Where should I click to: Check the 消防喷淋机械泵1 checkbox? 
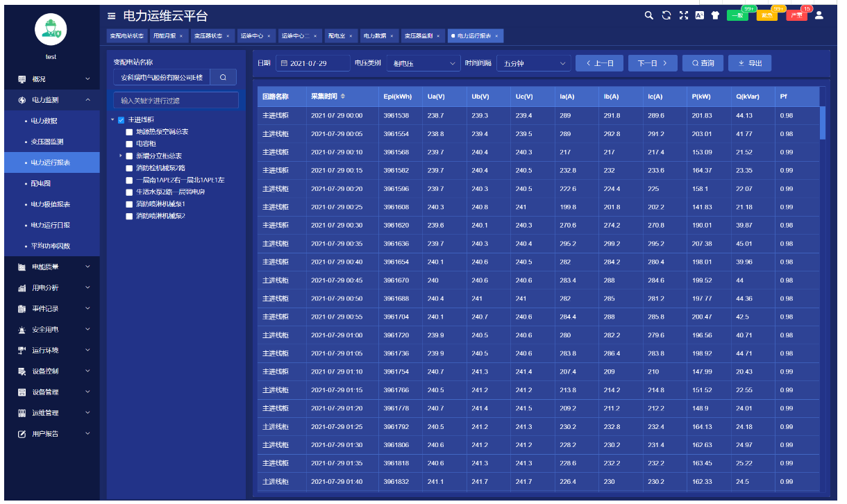click(x=129, y=204)
